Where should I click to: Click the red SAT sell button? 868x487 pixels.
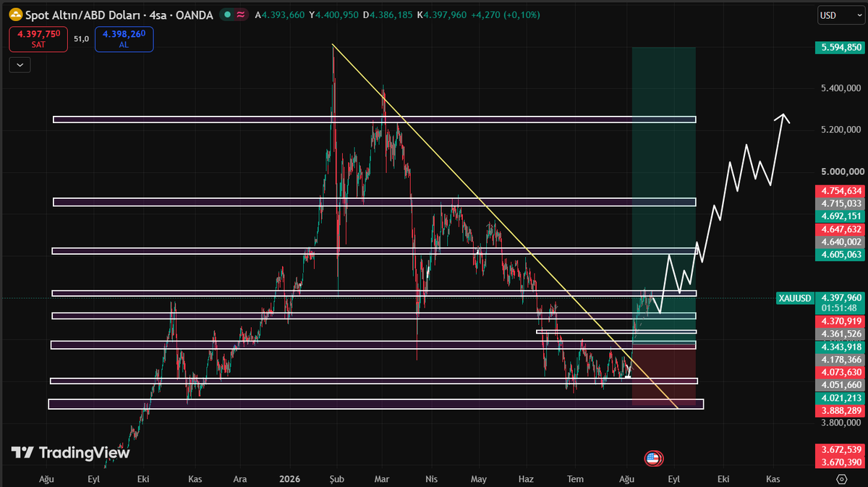[38, 39]
